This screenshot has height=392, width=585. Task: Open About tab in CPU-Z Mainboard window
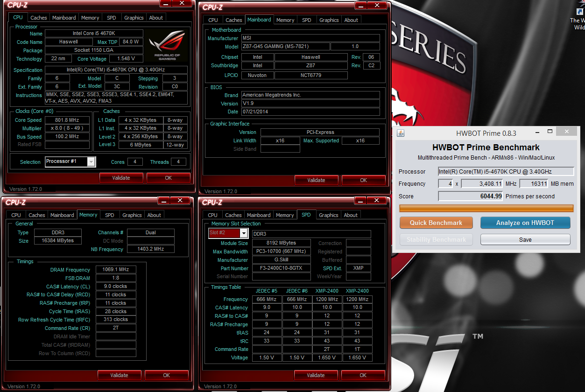coord(351,20)
